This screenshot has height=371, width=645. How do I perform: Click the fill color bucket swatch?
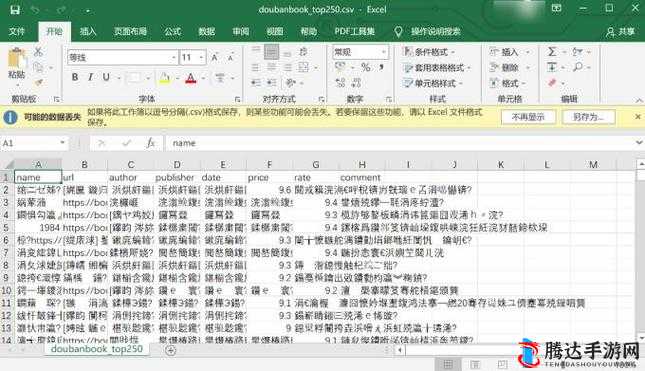[165, 77]
